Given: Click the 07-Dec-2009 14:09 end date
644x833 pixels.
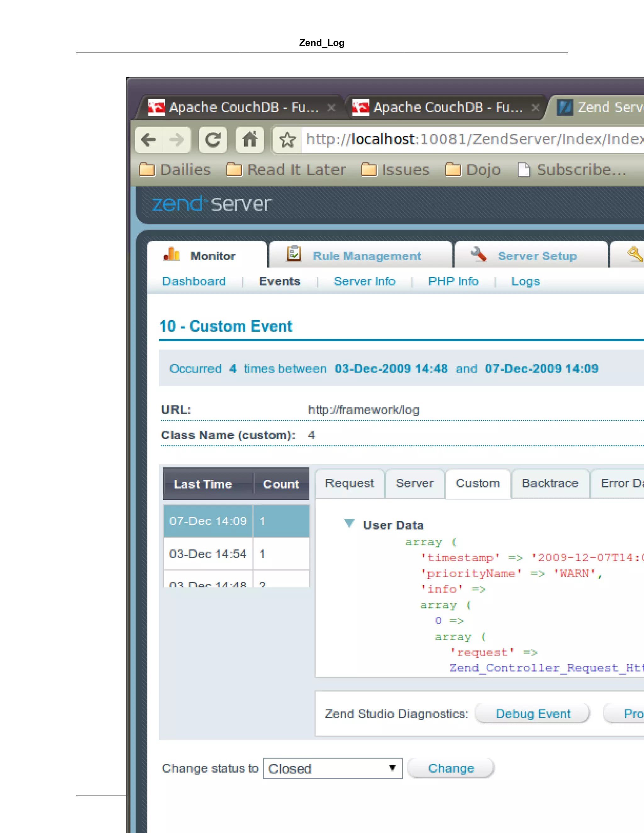Looking at the screenshot, I should click(542, 369).
